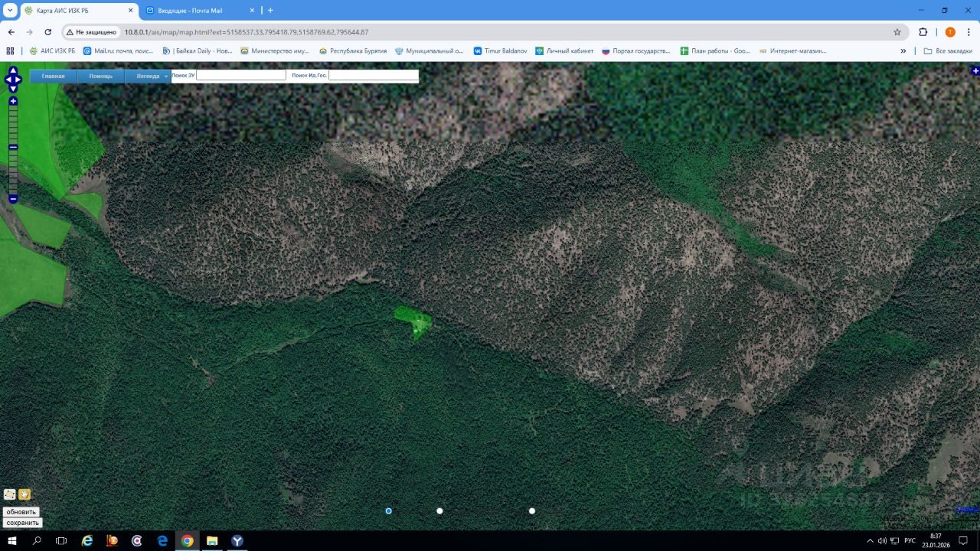Pan the map right with the arrow
The width and height of the screenshot is (980, 551).
click(x=18, y=80)
